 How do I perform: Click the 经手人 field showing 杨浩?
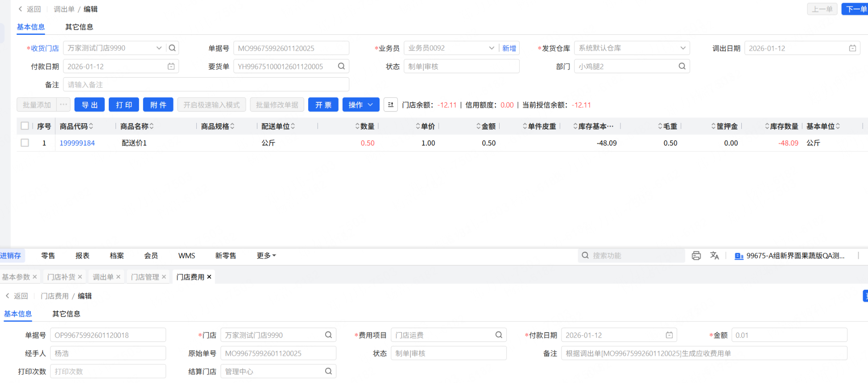(x=108, y=354)
